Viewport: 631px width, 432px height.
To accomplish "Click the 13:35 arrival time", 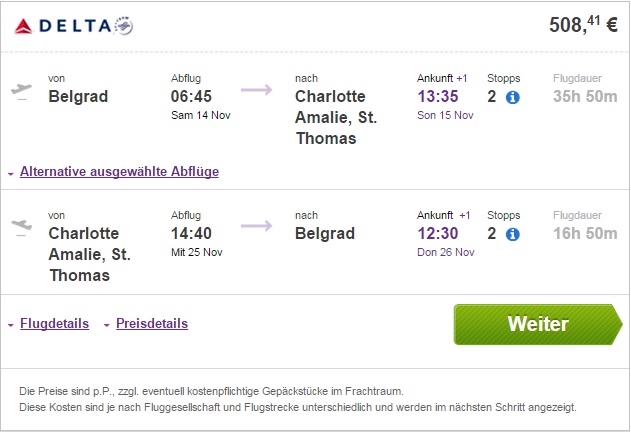I will (x=439, y=97).
